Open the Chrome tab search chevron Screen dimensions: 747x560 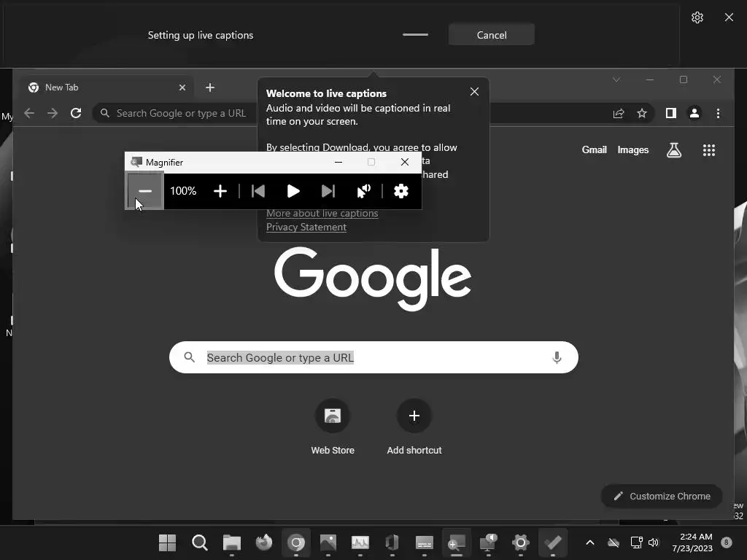point(616,79)
